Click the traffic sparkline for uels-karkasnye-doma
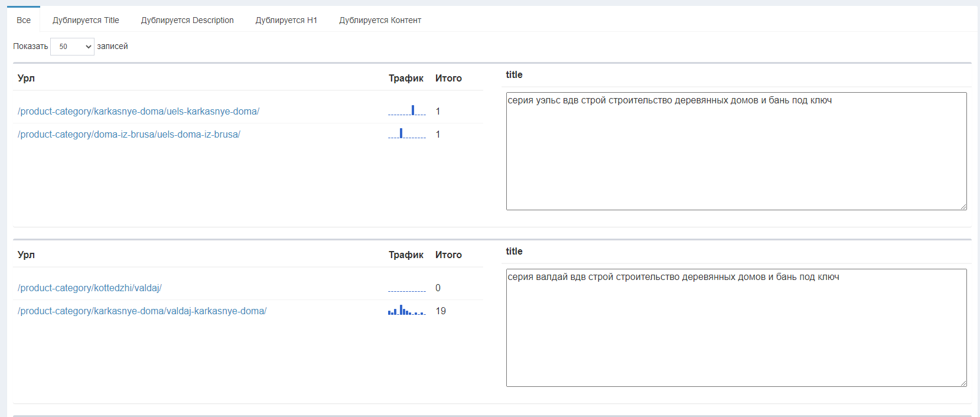The height and width of the screenshot is (417, 980). [407, 110]
